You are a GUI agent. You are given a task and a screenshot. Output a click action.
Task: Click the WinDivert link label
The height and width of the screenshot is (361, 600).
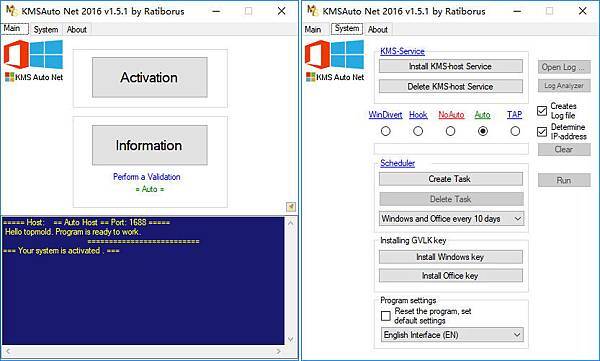385,115
